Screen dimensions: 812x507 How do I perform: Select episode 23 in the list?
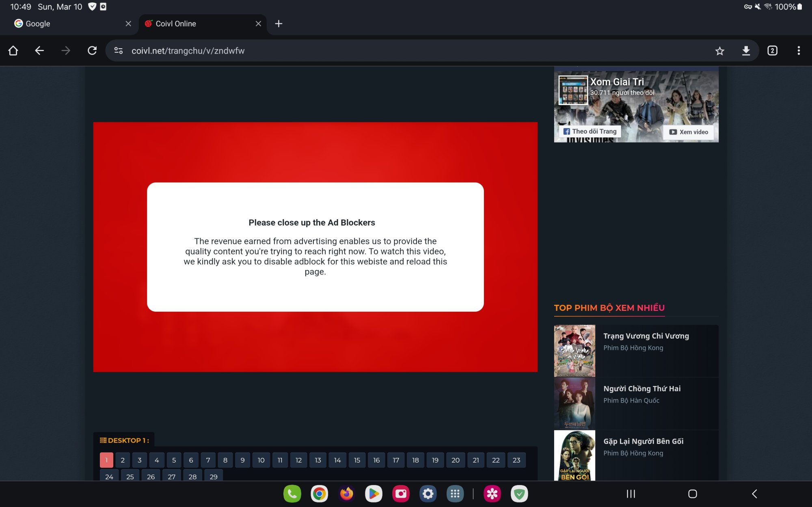(x=516, y=460)
